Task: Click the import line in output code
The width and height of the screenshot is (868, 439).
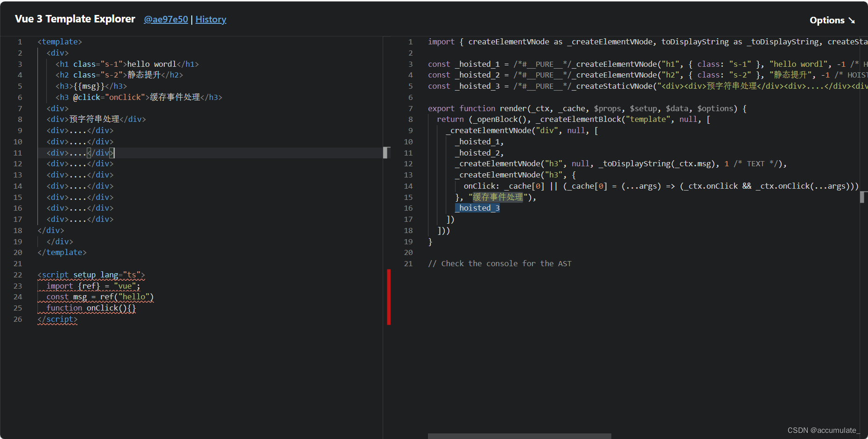Action: (648, 42)
